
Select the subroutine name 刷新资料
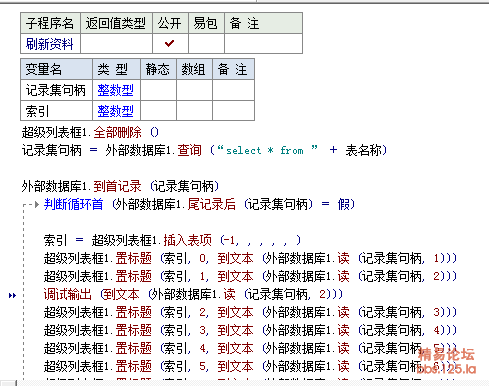[x=49, y=44]
